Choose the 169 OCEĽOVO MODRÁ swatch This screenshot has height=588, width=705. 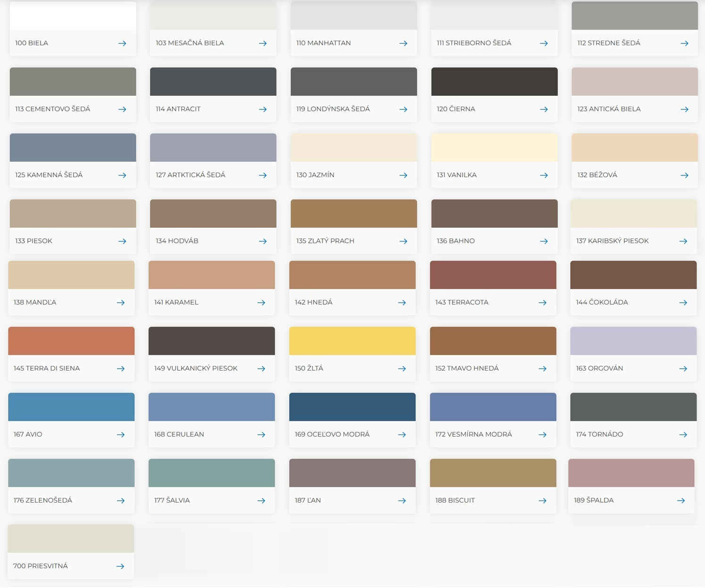pos(352,407)
